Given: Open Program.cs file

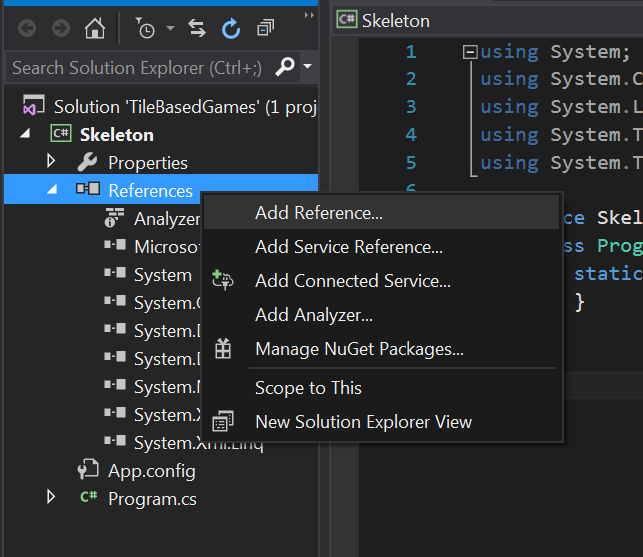Looking at the screenshot, I should [152, 499].
